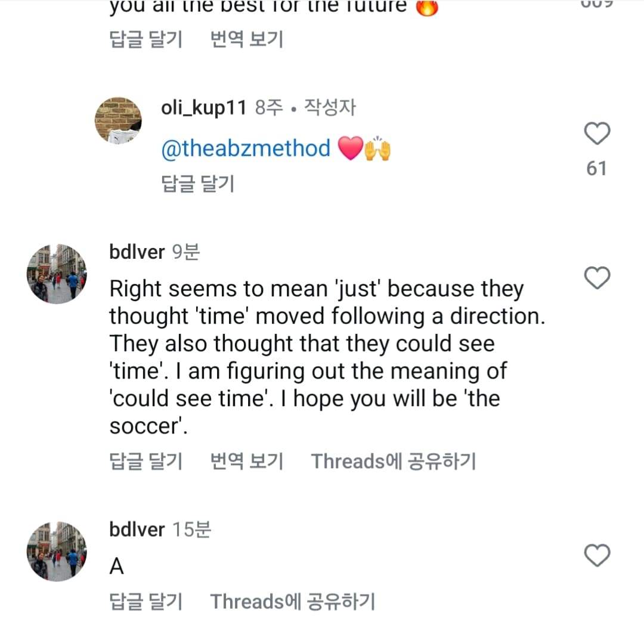View the 61 likes on oli_kup11's reply
The height and width of the screenshot is (644, 644).
[x=596, y=169]
